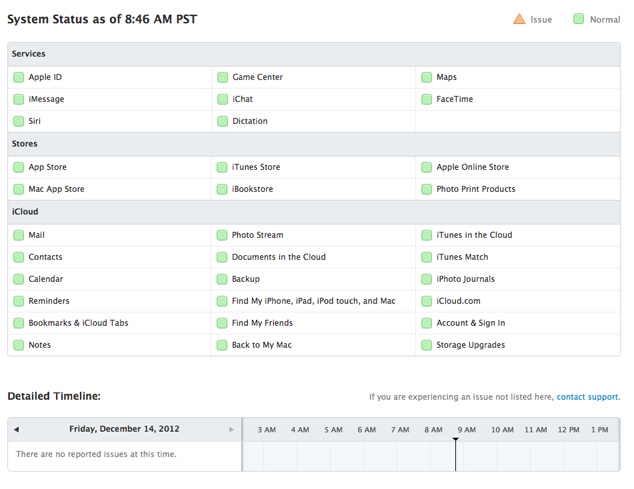This screenshot has height=489, width=634.
Task: Click the green status icon beside Maps
Action: point(427,77)
